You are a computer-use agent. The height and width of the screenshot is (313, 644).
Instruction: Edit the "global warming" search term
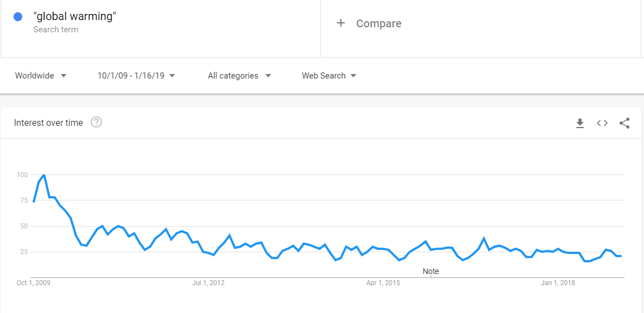coord(75,16)
